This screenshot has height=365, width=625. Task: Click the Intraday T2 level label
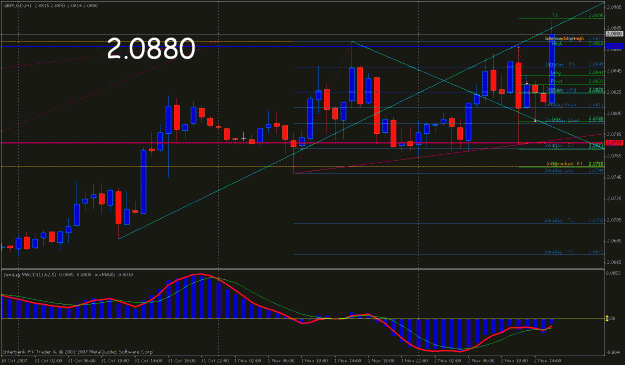pyautogui.click(x=559, y=252)
